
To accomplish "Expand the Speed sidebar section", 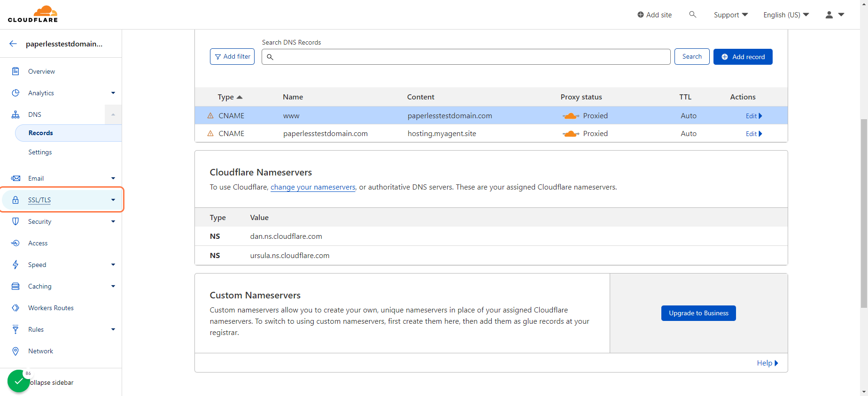I will [x=113, y=265].
